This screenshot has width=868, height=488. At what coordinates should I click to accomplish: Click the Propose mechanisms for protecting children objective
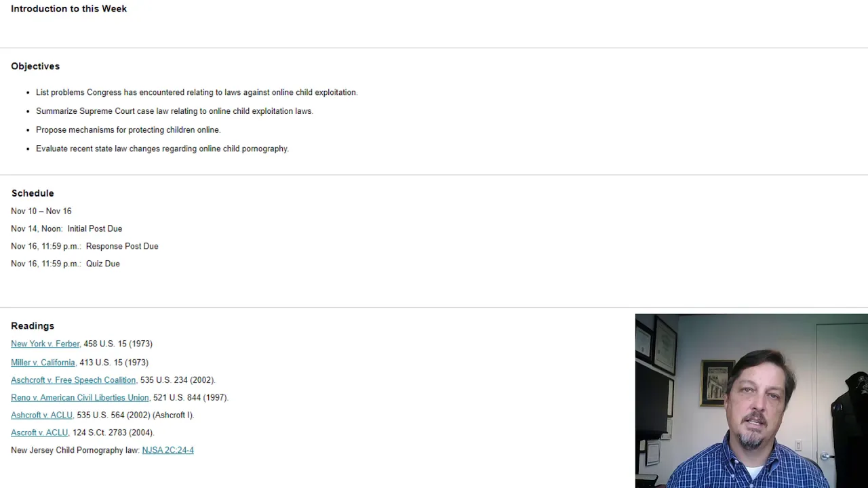(x=128, y=130)
